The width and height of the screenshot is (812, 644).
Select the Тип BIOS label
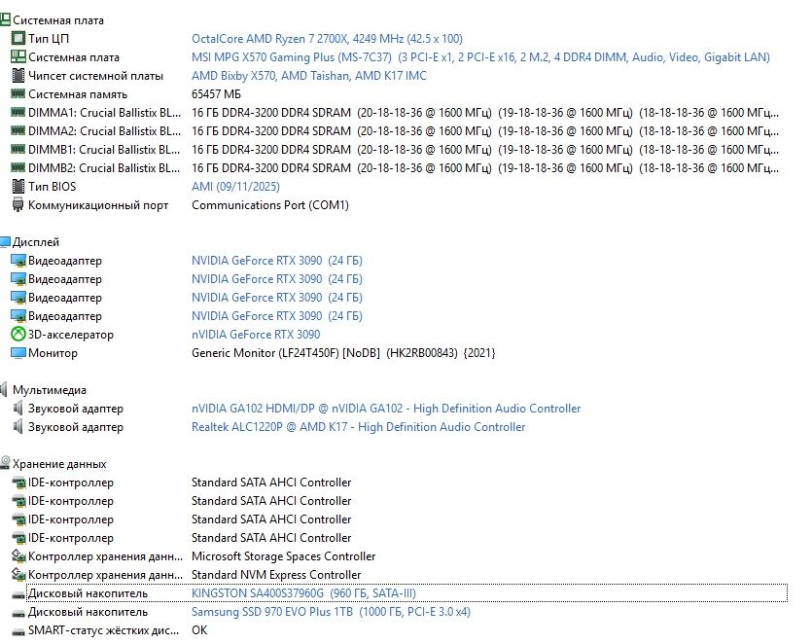coord(53,187)
